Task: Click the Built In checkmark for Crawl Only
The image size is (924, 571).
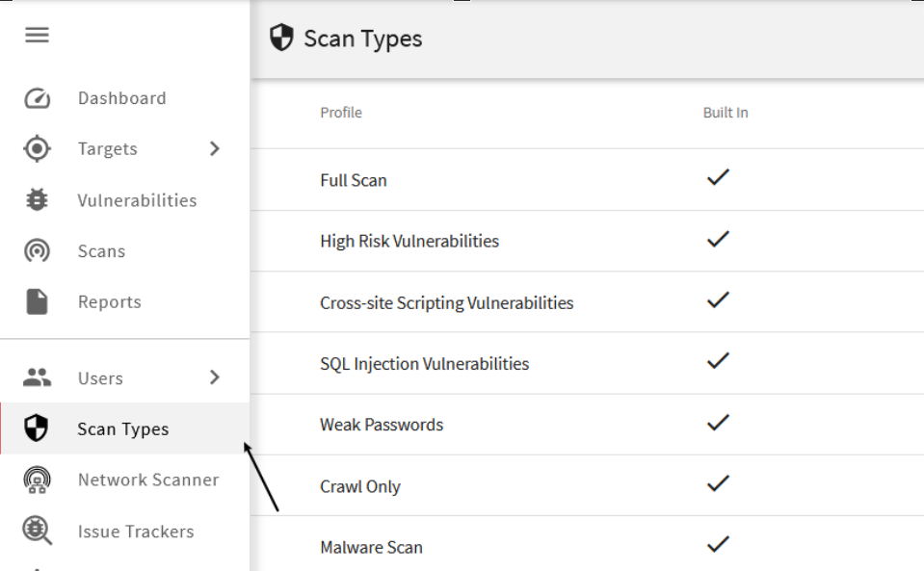Action: (x=718, y=484)
